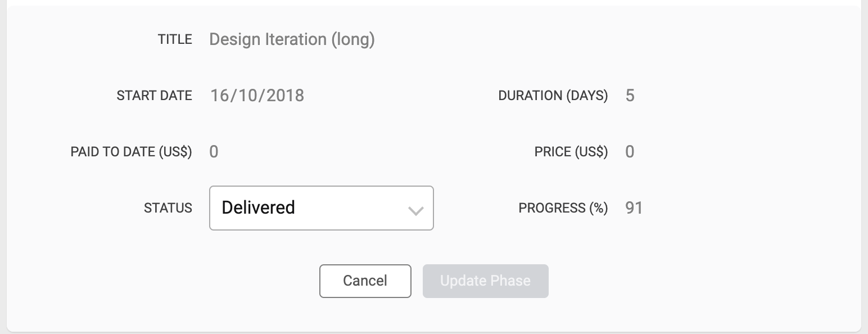This screenshot has height=334, width=868.
Task: Click the chevron arrow in the Status box
Action: click(x=415, y=211)
